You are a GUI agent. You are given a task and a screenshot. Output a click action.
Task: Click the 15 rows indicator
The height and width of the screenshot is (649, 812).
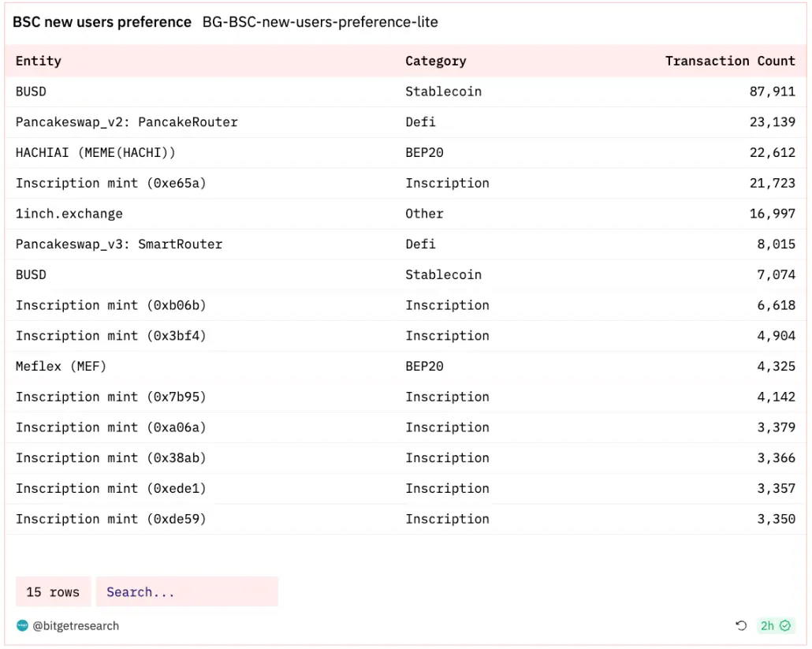coord(53,592)
